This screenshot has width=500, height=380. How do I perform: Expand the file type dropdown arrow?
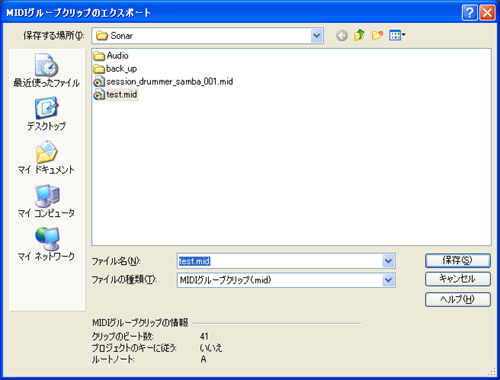[x=388, y=280]
